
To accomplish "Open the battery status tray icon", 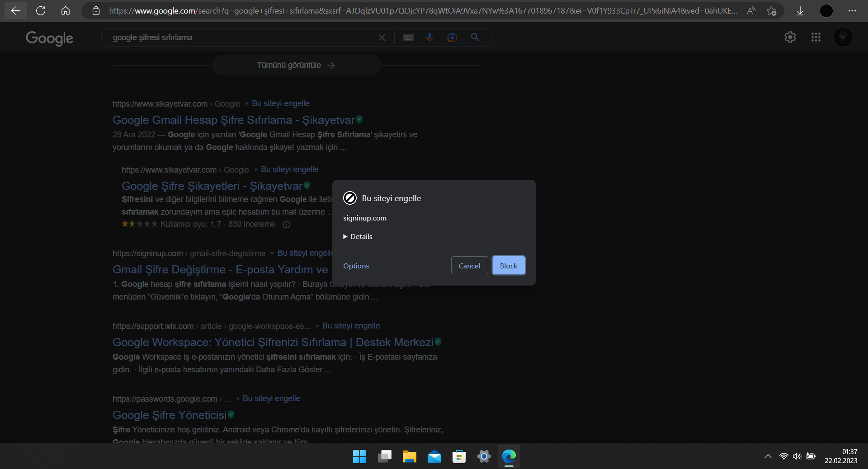I will click(x=811, y=456).
